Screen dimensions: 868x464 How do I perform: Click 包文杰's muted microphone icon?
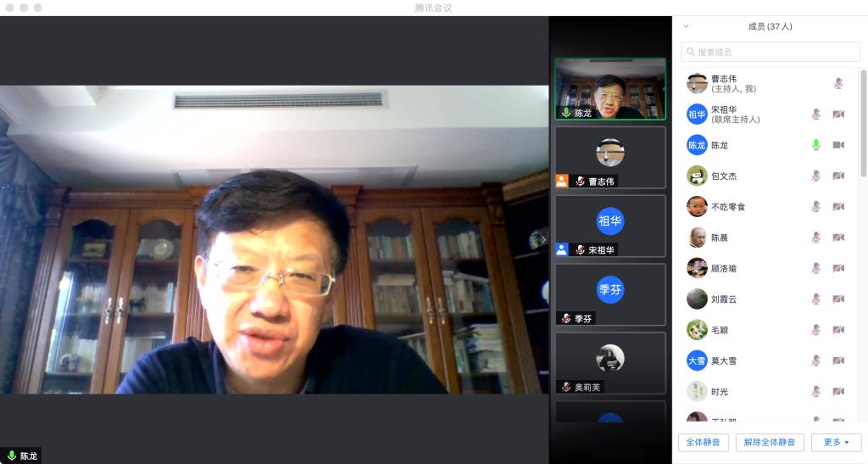coord(815,176)
